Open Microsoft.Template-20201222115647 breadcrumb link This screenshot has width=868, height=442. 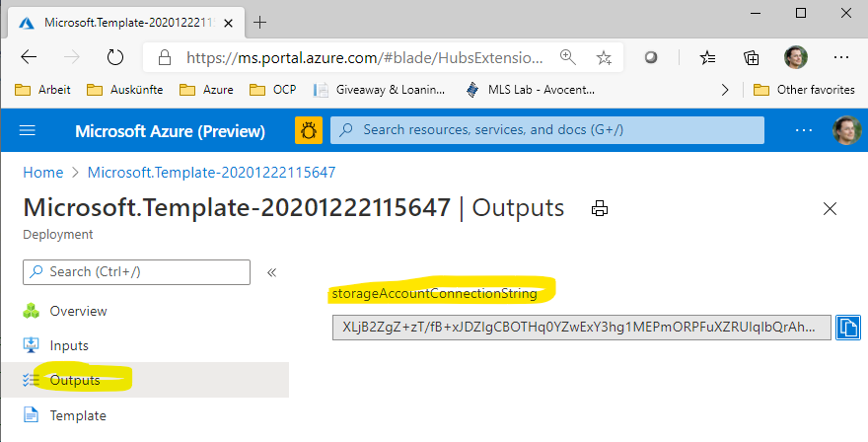(x=211, y=173)
